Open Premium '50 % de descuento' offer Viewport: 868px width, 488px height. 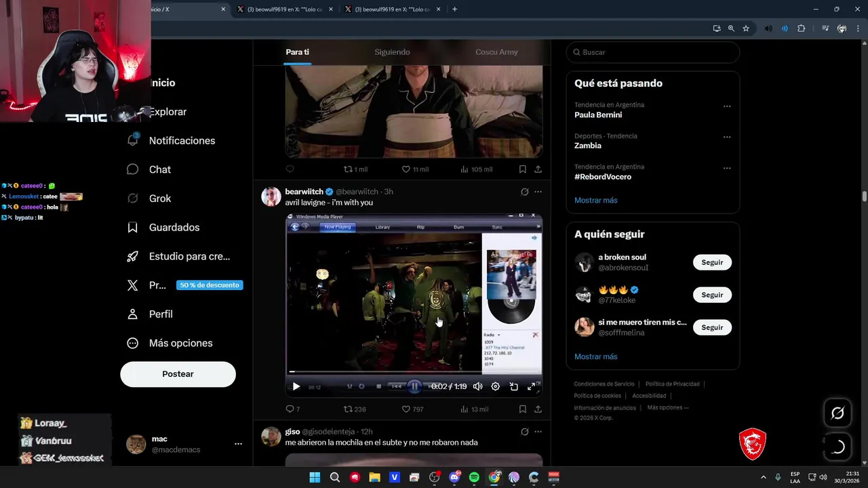click(x=210, y=285)
